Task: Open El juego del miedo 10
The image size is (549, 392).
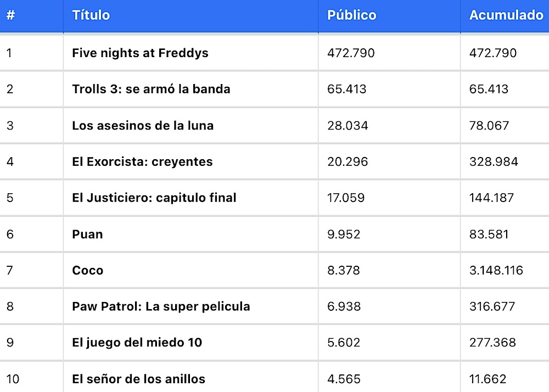Action: (x=137, y=342)
